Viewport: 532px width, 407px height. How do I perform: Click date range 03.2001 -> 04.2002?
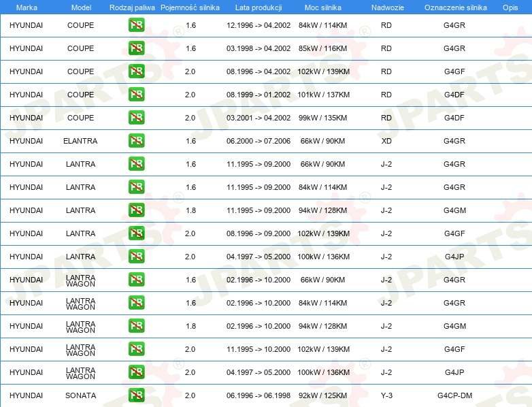pyautogui.click(x=259, y=118)
